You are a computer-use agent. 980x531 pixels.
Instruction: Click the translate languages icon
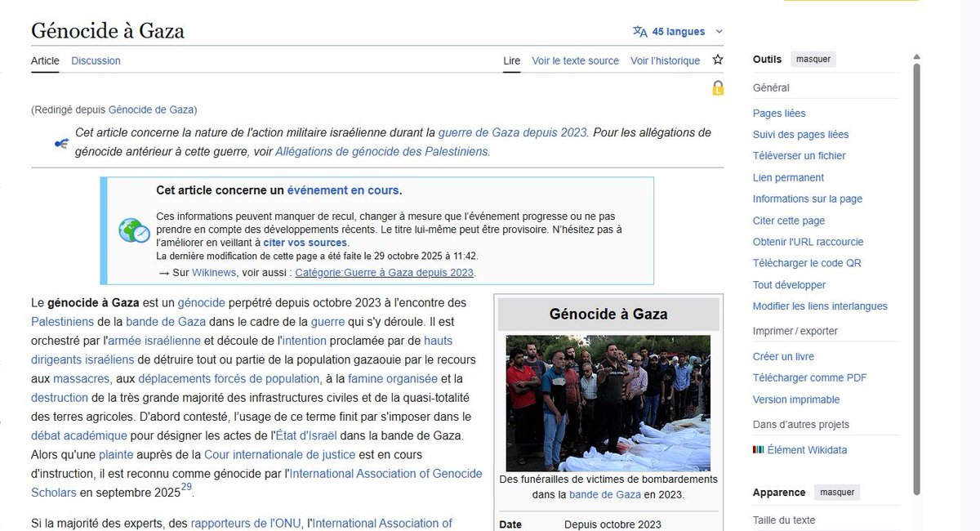(640, 32)
